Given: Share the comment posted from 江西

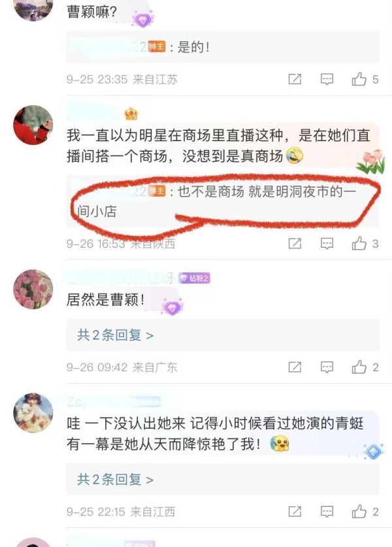Looking at the screenshot, I should 295,512.
